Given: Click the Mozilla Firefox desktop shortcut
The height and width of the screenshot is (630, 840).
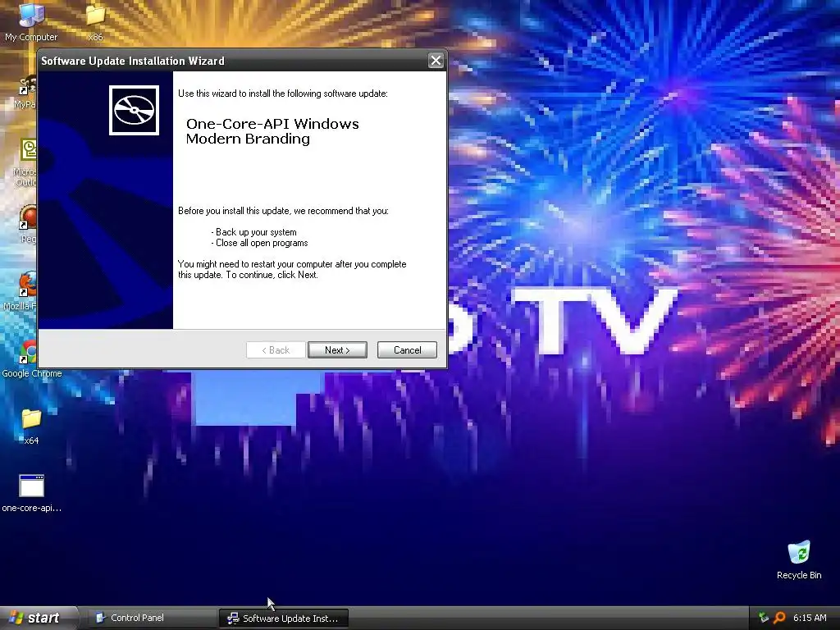Looking at the screenshot, I should pyautogui.click(x=21, y=291).
